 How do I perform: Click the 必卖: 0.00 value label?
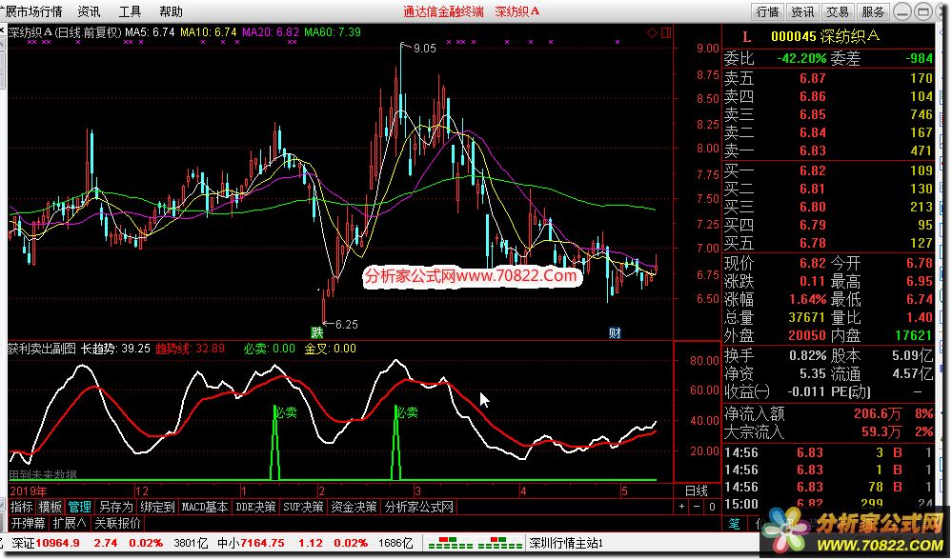click(x=270, y=349)
